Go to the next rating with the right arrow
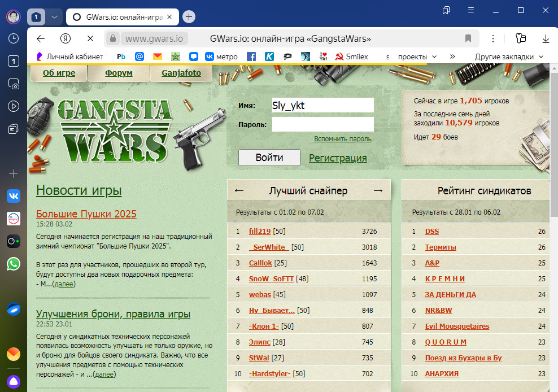This screenshot has height=392, width=558. pos(378,191)
